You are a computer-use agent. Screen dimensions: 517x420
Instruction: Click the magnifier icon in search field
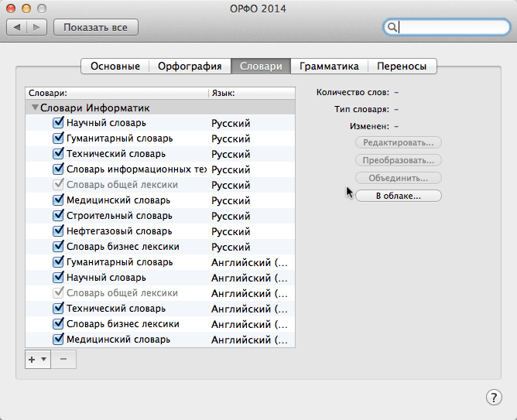[392, 27]
